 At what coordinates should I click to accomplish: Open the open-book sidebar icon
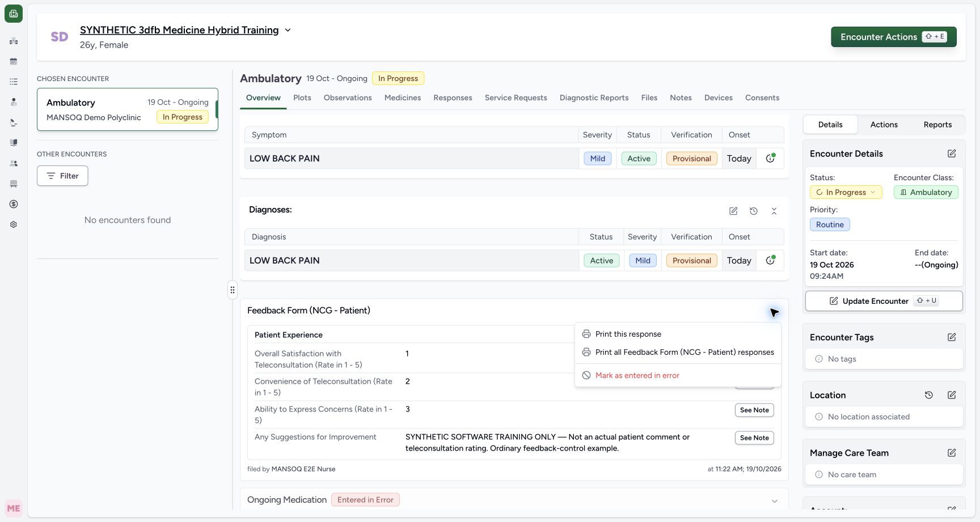[x=14, y=143]
